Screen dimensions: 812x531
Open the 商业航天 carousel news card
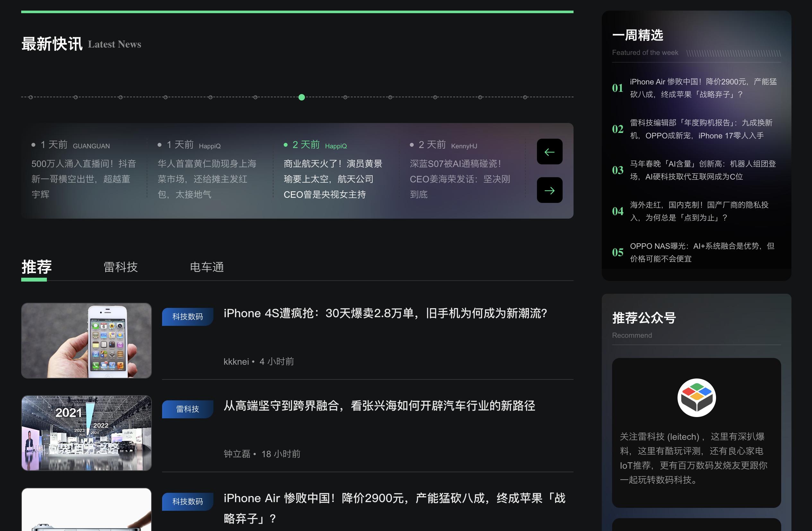tap(333, 178)
